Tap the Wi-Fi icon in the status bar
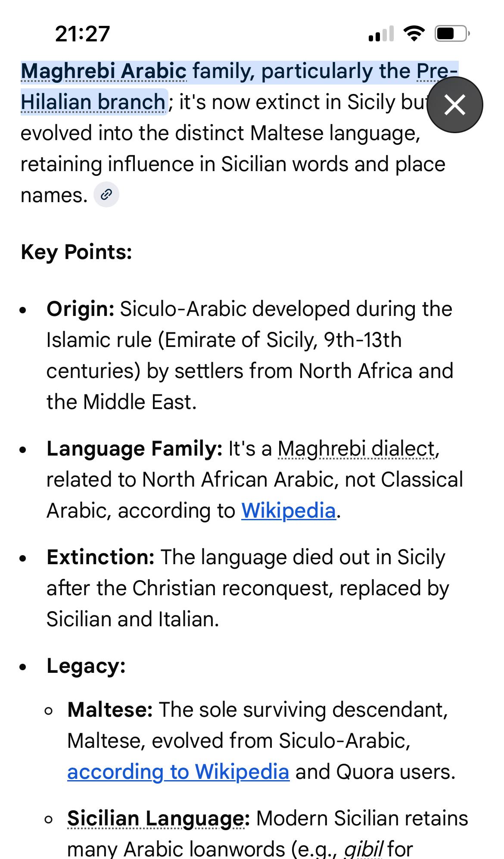The width and height of the screenshot is (504, 859). pos(414,34)
